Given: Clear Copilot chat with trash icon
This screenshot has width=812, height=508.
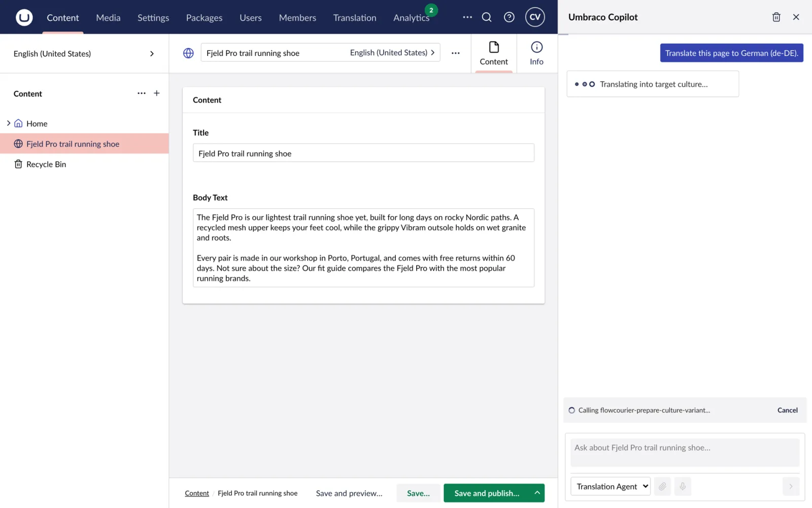Looking at the screenshot, I should [776, 17].
